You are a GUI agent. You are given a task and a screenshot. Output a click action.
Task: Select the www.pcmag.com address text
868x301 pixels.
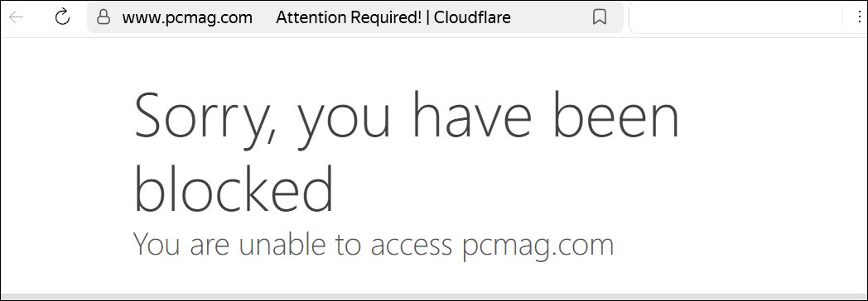click(187, 17)
